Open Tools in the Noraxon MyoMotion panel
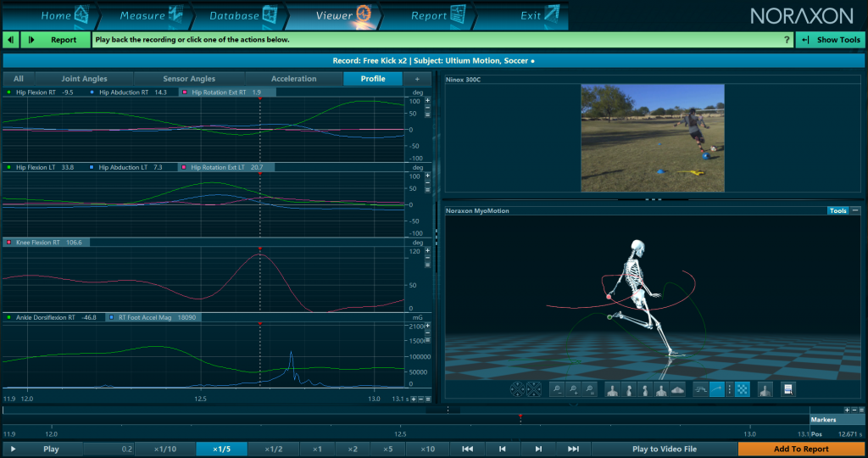 (837, 210)
